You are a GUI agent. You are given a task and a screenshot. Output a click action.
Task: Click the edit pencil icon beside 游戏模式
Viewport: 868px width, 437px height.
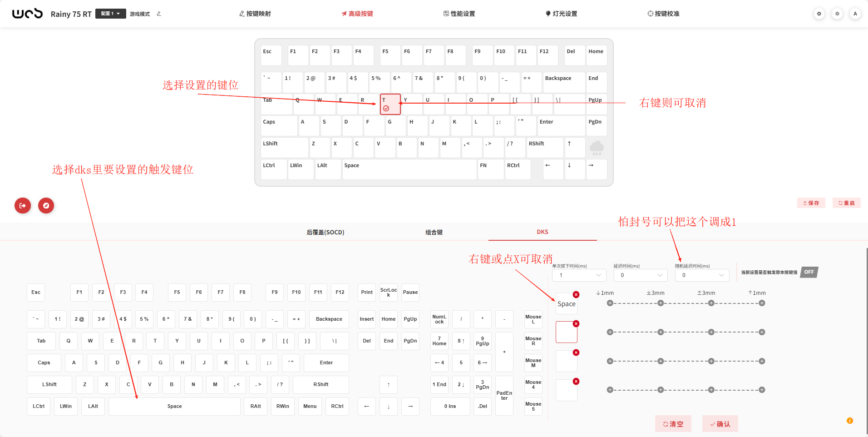159,14
